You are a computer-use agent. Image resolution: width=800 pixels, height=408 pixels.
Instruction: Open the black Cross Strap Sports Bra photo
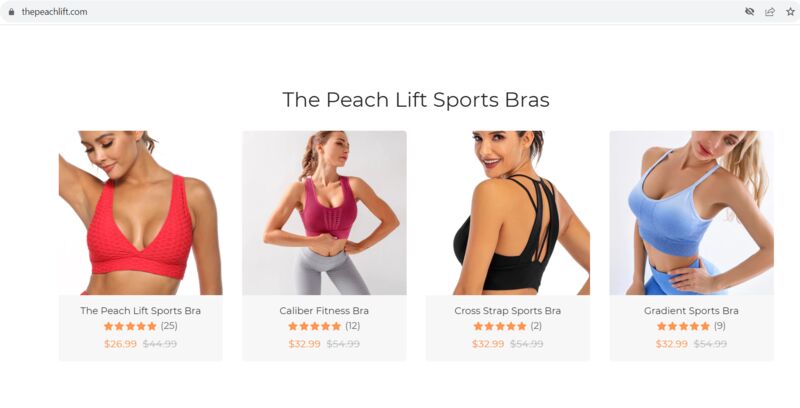pyautogui.click(x=508, y=213)
